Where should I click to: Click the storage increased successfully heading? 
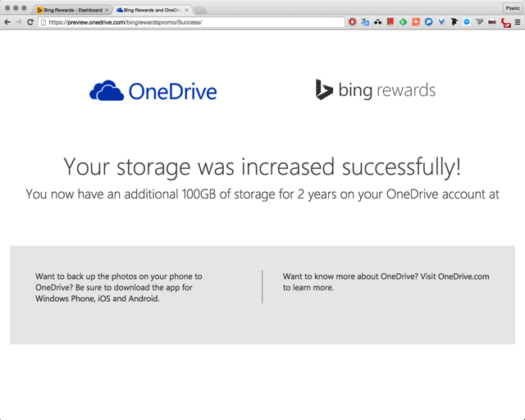click(x=262, y=167)
